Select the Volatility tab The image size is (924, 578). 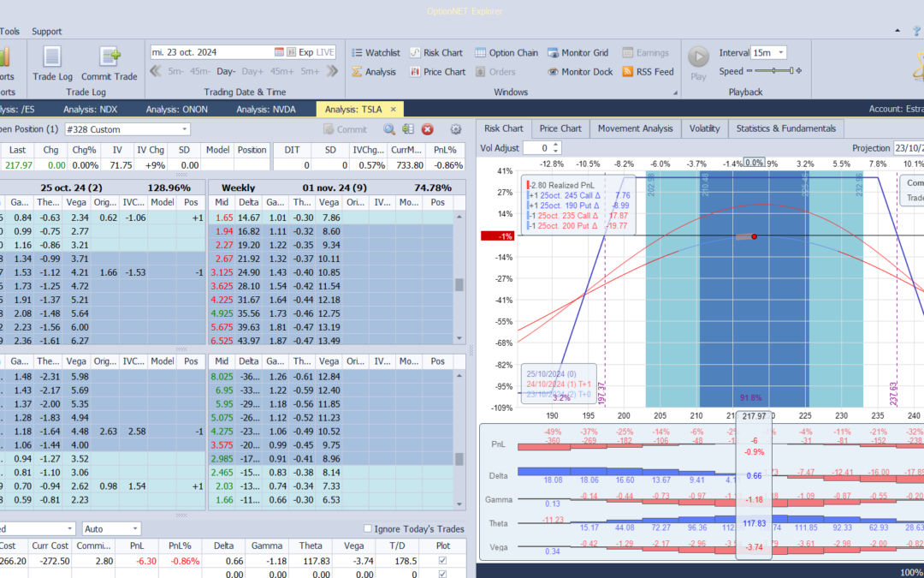(705, 128)
